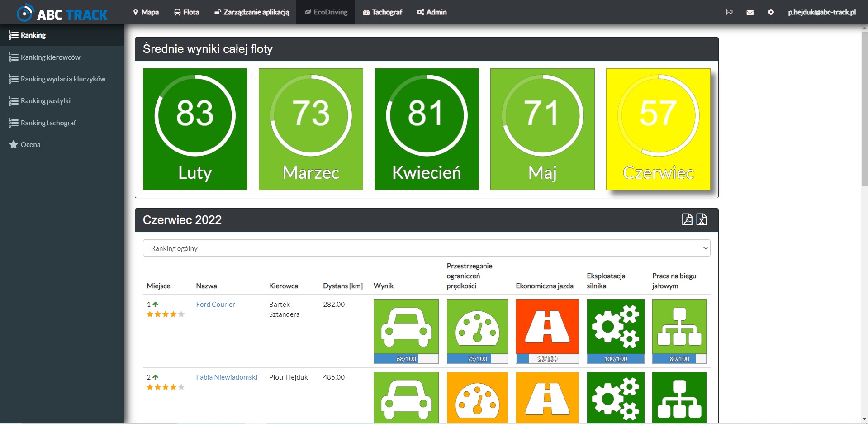The width and height of the screenshot is (868, 424).
Task: Select the yellow Czerwiec score tile
Action: click(658, 129)
